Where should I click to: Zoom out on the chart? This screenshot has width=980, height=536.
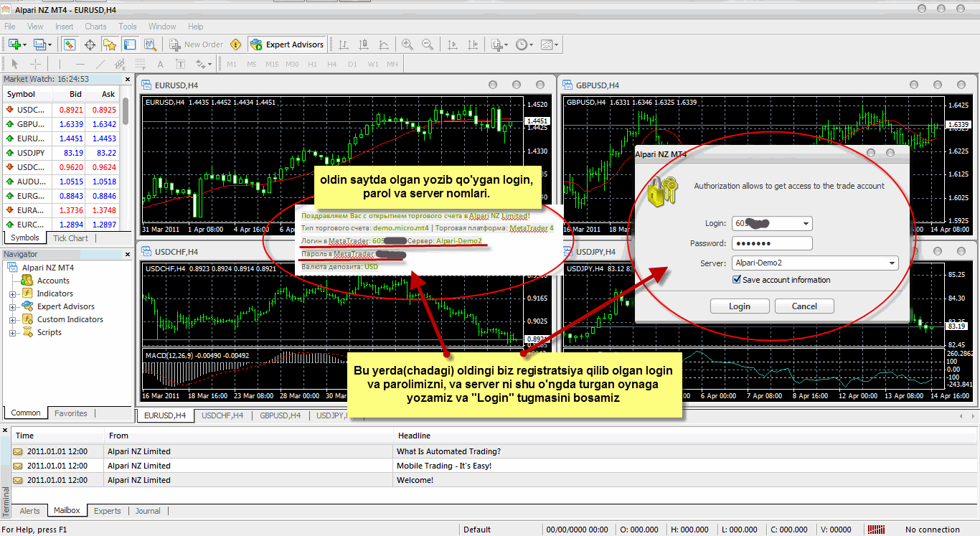[428, 44]
